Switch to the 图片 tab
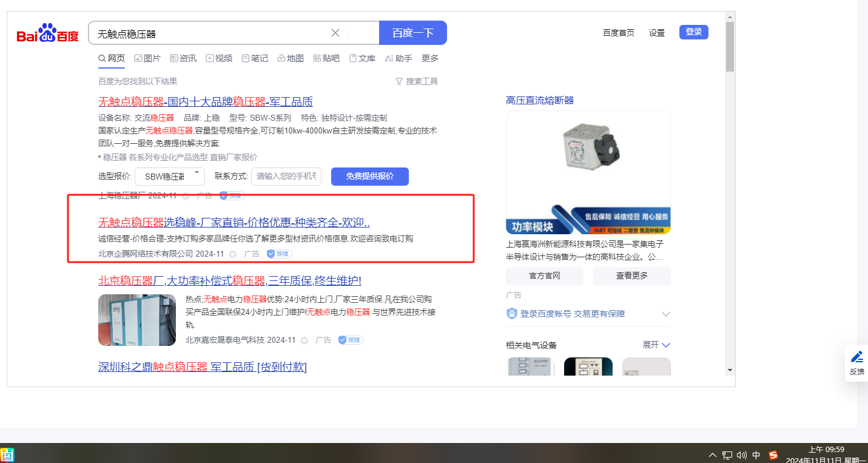The width and height of the screenshot is (868, 463). [147, 58]
